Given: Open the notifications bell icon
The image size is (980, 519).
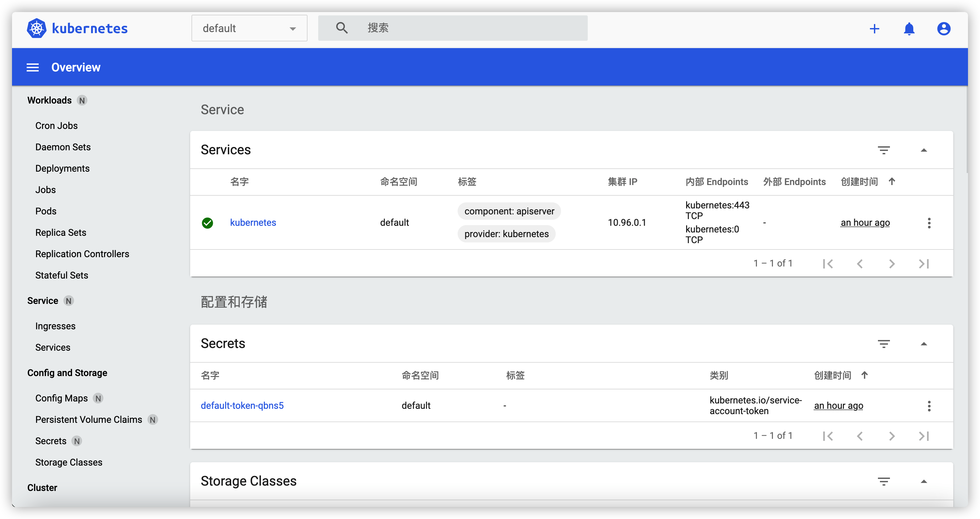Looking at the screenshot, I should coord(909,29).
